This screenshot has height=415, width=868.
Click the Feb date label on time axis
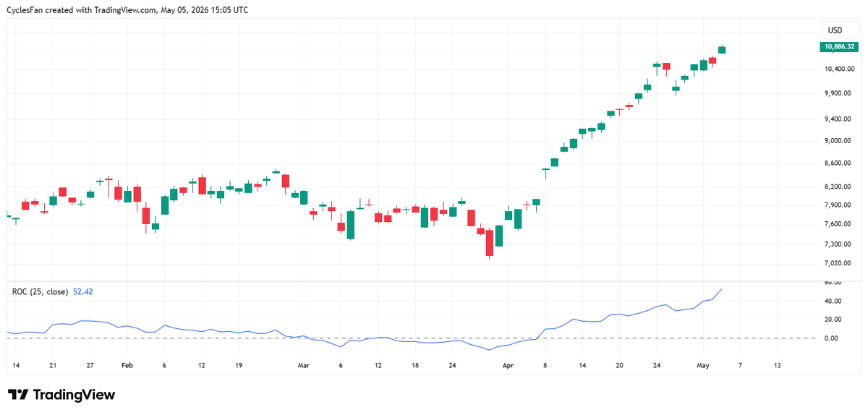(x=127, y=366)
